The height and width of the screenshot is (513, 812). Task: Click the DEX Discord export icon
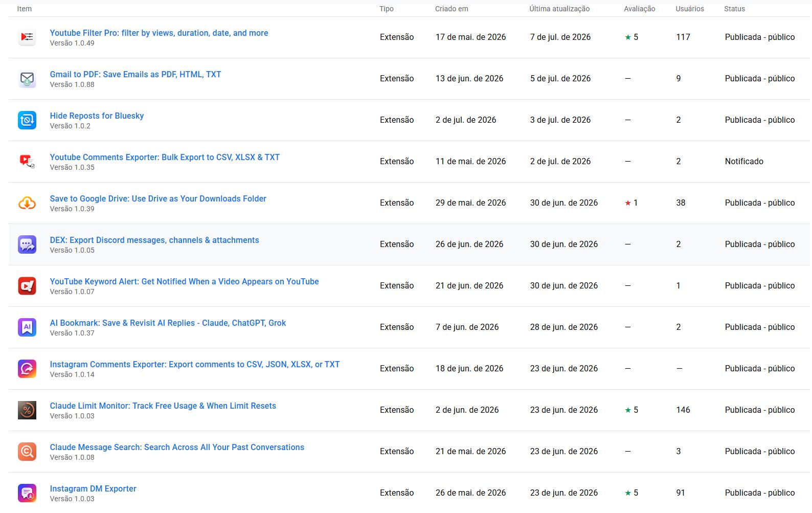click(x=27, y=244)
